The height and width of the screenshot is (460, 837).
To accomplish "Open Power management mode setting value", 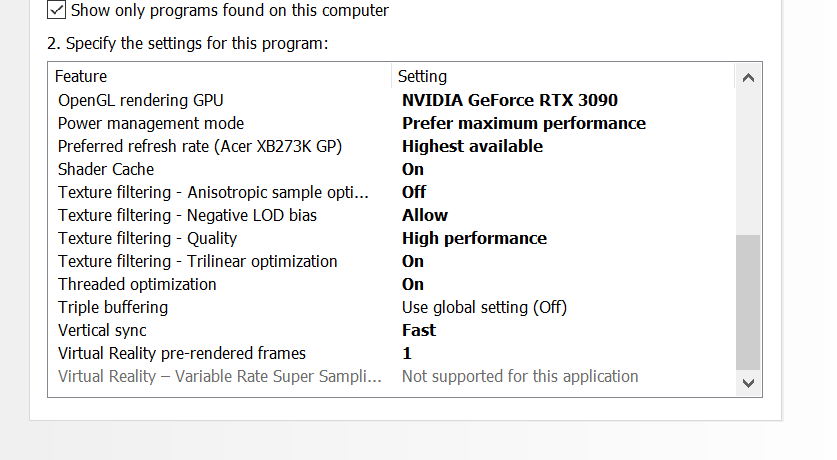I will click(x=524, y=123).
